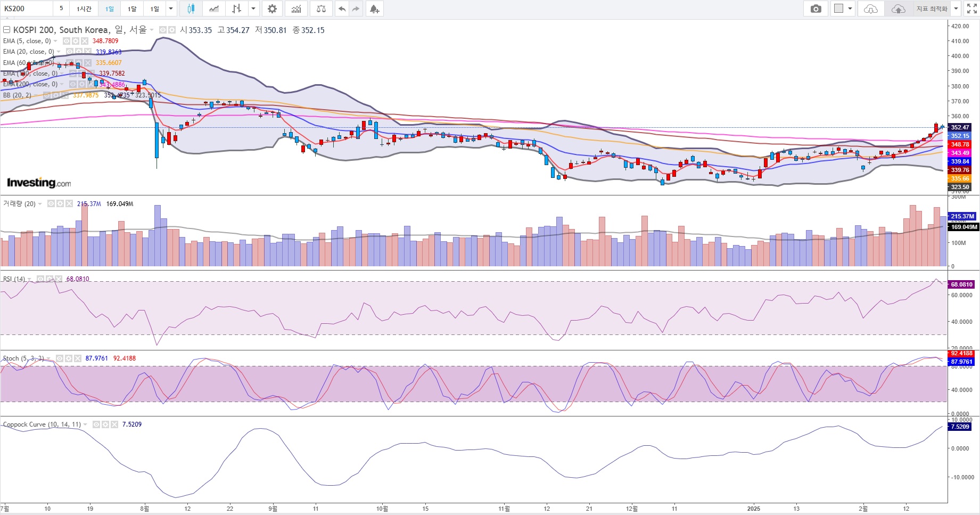Enter fullscreen mode with the expand arrows icon

pos(971,9)
